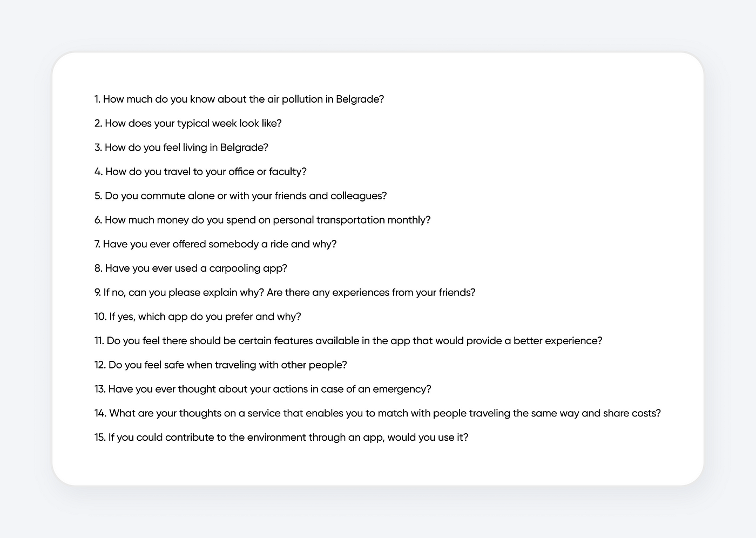Click question 15 about contributing to the environment
Screen dimensions: 756x538
click(281, 438)
